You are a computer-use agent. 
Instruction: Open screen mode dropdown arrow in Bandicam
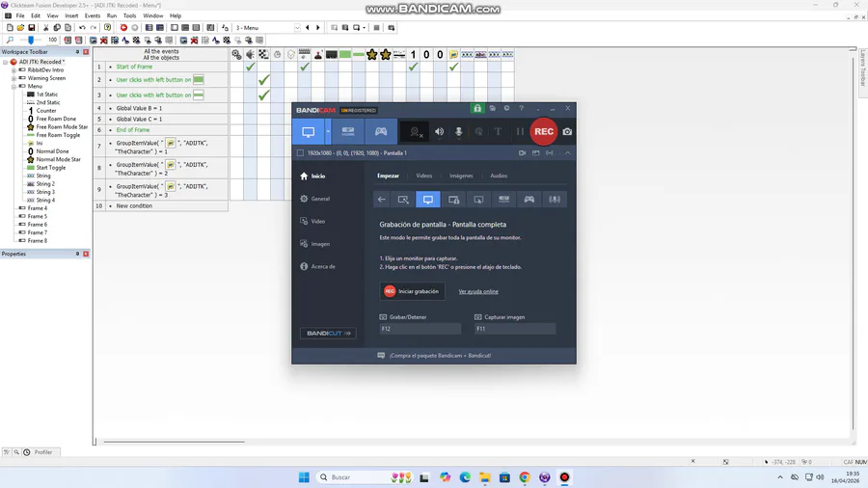click(328, 132)
